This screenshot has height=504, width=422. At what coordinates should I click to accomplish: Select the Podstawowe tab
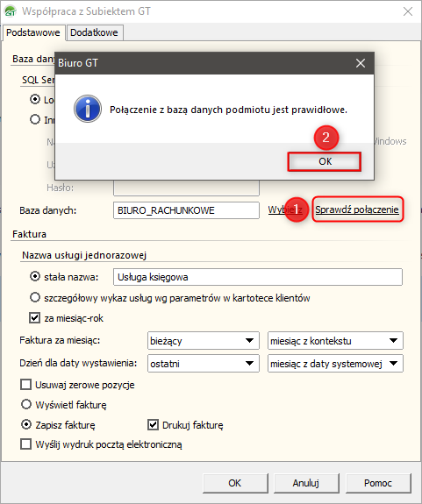[33, 32]
